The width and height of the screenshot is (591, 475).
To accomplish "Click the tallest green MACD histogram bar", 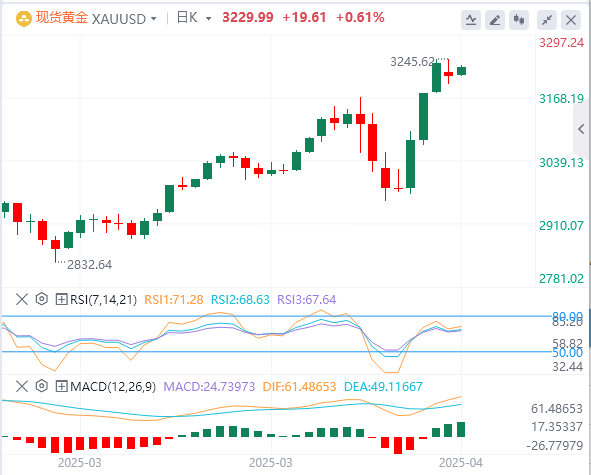I will [461, 429].
